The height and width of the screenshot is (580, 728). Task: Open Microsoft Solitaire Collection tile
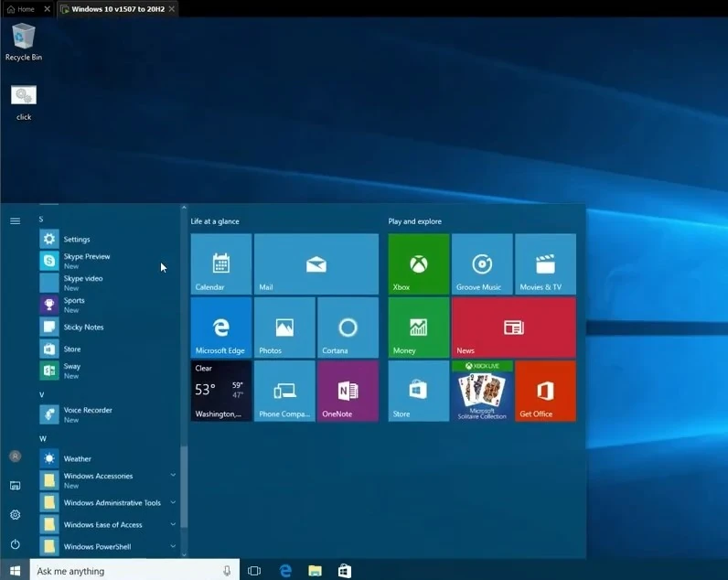[x=482, y=391]
